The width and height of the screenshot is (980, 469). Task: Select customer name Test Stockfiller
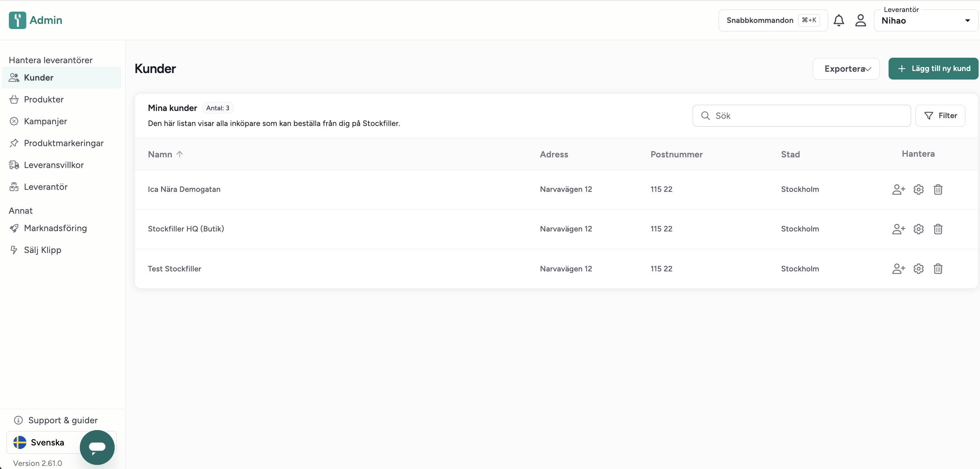pyautogui.click(x=175, y=269)
